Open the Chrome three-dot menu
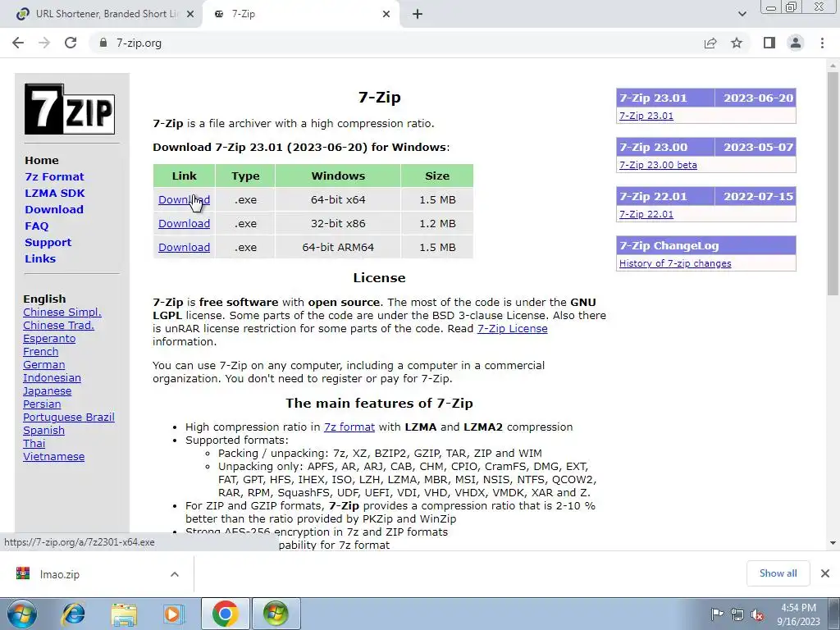The width and height of the screenshot is (840, 630). (822, 43)
